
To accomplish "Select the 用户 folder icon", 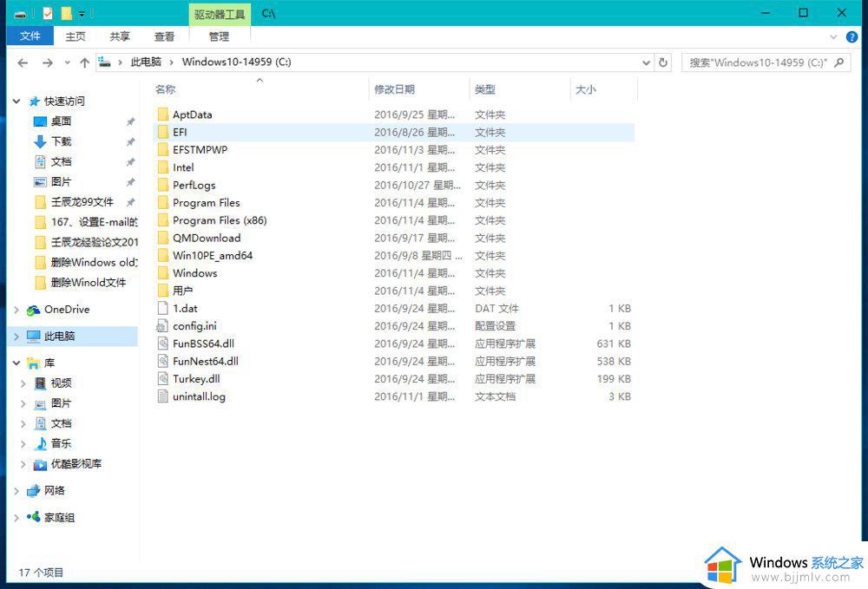I will [x=163, y=291].
